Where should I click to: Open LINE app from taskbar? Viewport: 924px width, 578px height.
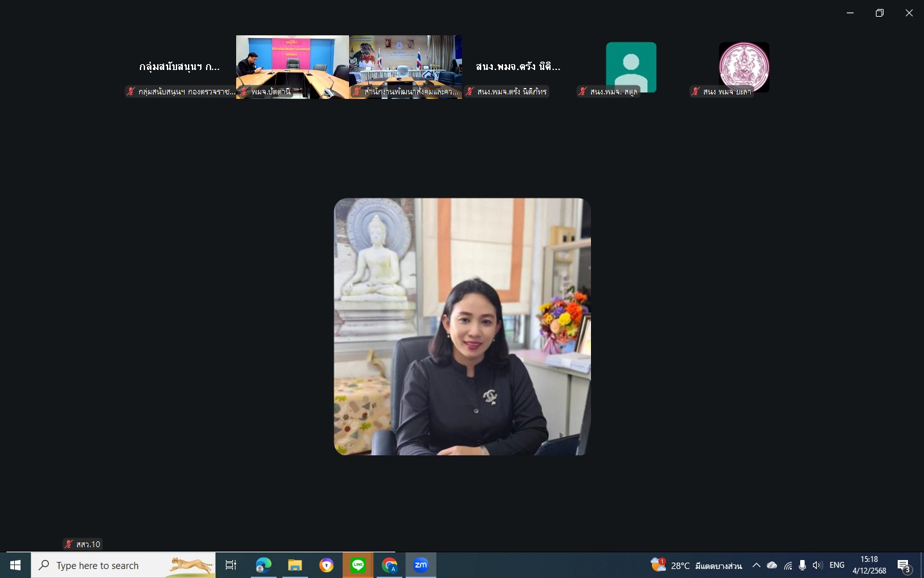tap(358, 565)
